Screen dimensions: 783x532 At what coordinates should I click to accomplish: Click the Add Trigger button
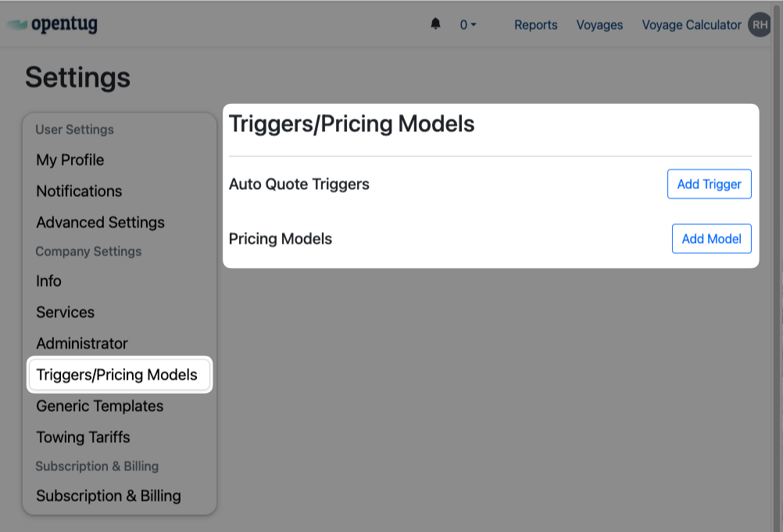click(709, 184)
